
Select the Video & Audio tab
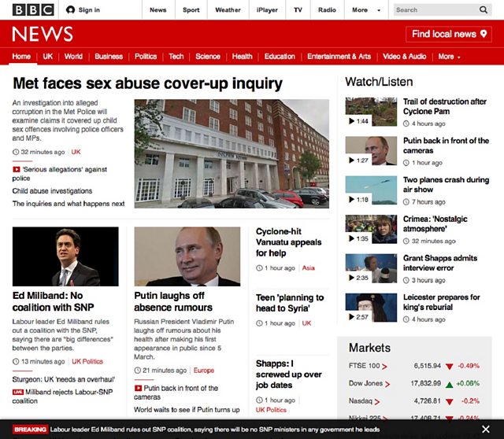point(404,57)
